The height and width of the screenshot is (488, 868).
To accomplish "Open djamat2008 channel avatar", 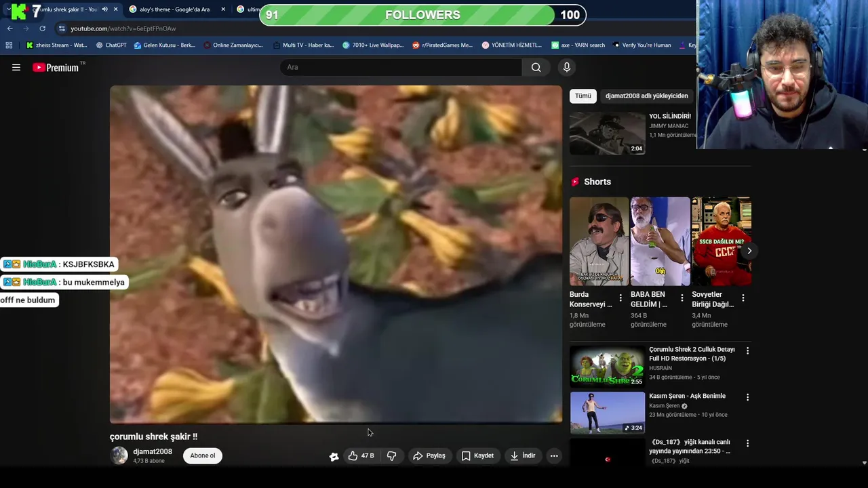I will point(119,455).
